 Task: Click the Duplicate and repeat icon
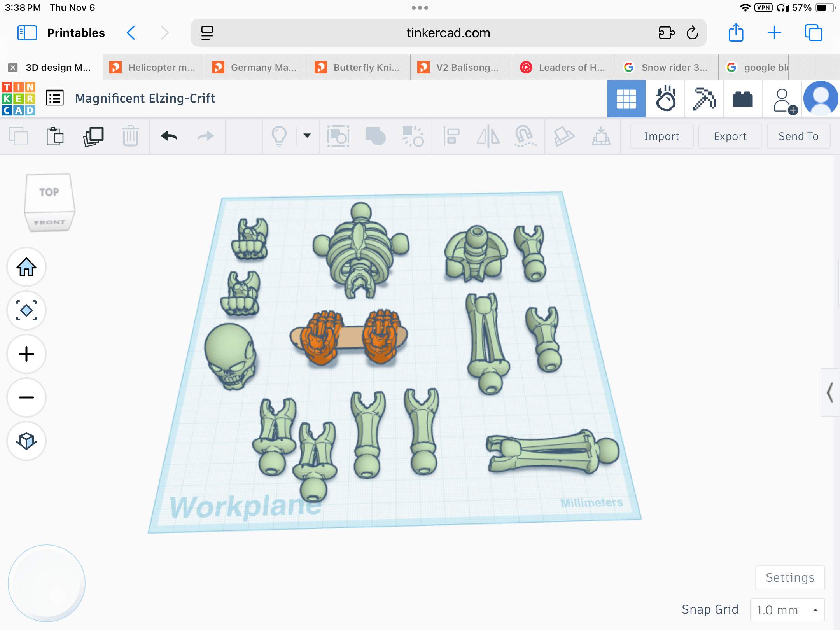[93, 136]
